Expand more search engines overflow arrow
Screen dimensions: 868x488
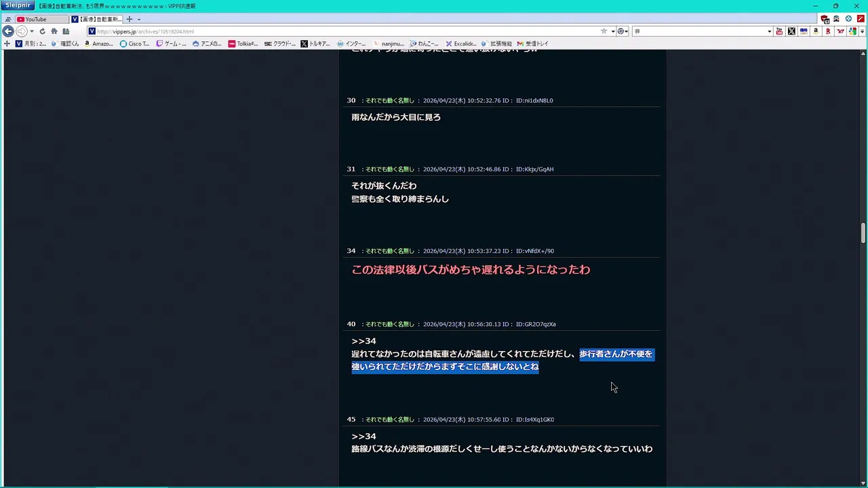(x=862, y=31)
